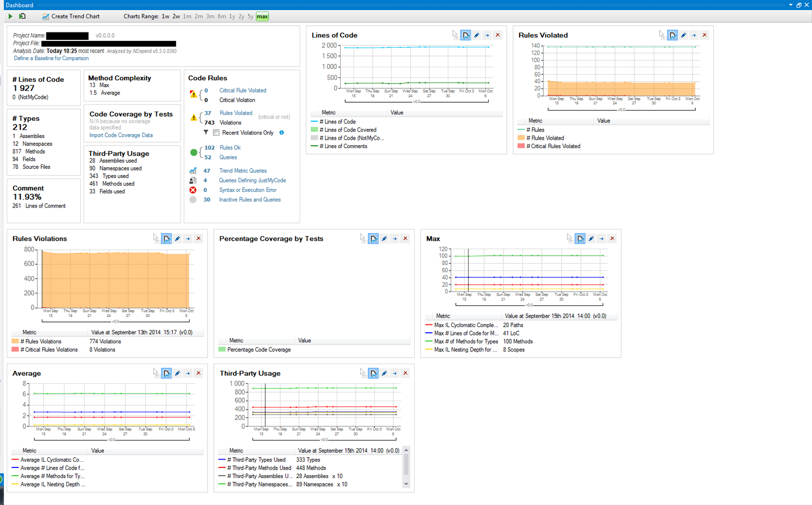Toggle chart cursor mode on the Lines of Code chart
The image size is (812, 505).
coord(466,35)
